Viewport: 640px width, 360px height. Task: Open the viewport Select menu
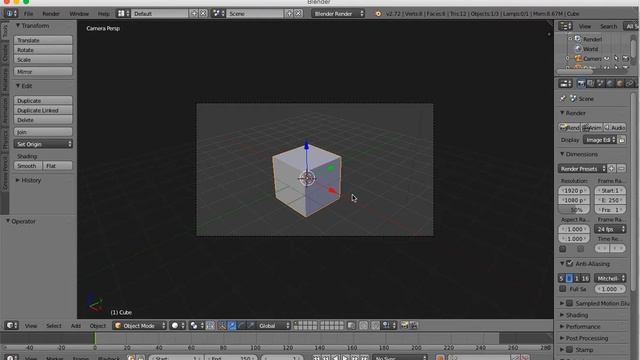[53, 326]
